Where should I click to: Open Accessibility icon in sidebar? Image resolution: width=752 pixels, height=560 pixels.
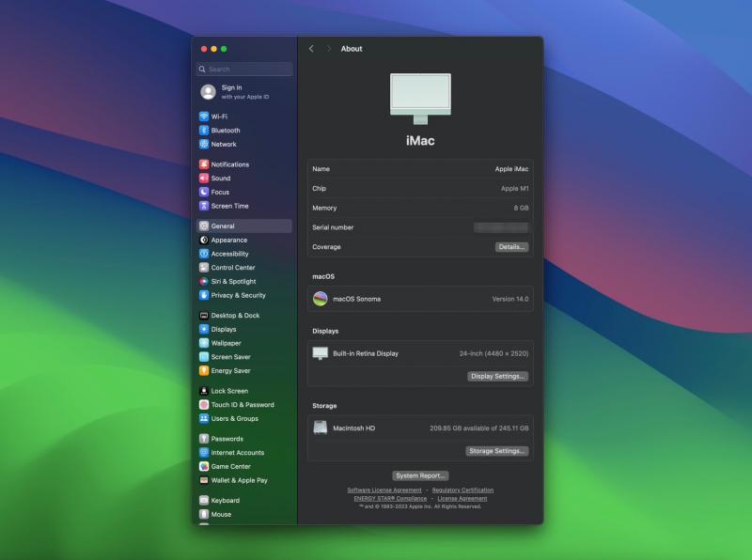[204, 254]
